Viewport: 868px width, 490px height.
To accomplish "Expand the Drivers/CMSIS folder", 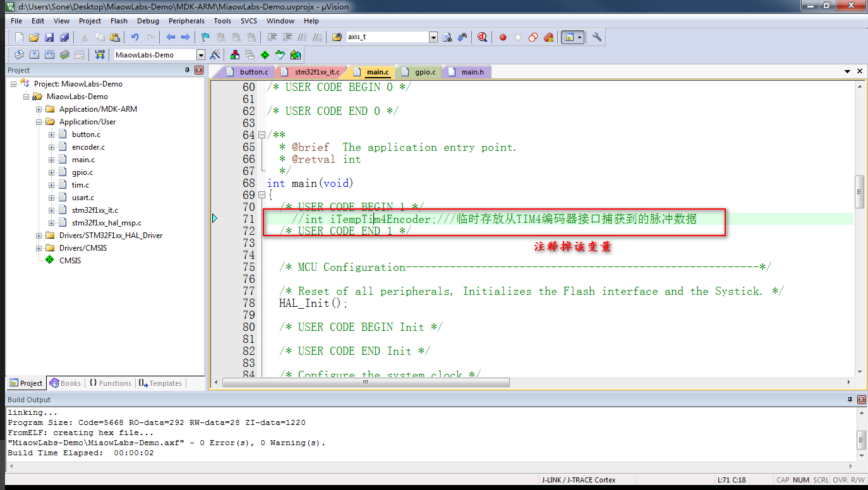I will [39, 248].
